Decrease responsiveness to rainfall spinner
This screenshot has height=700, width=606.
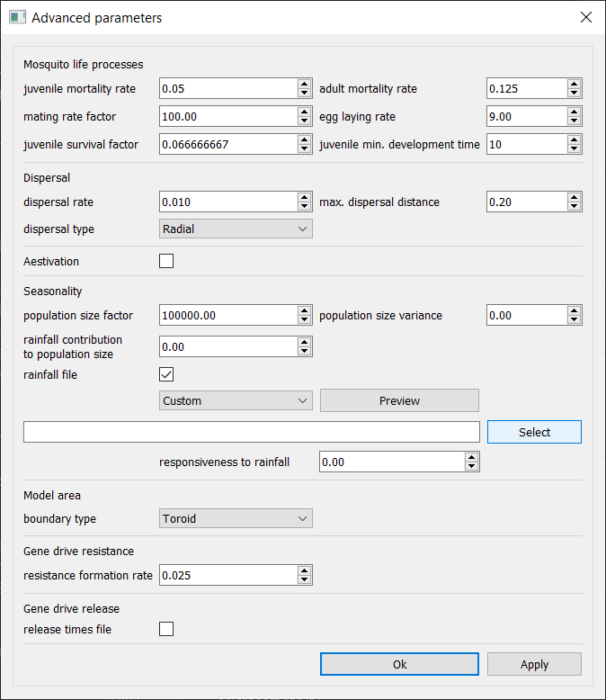(472, 467)
